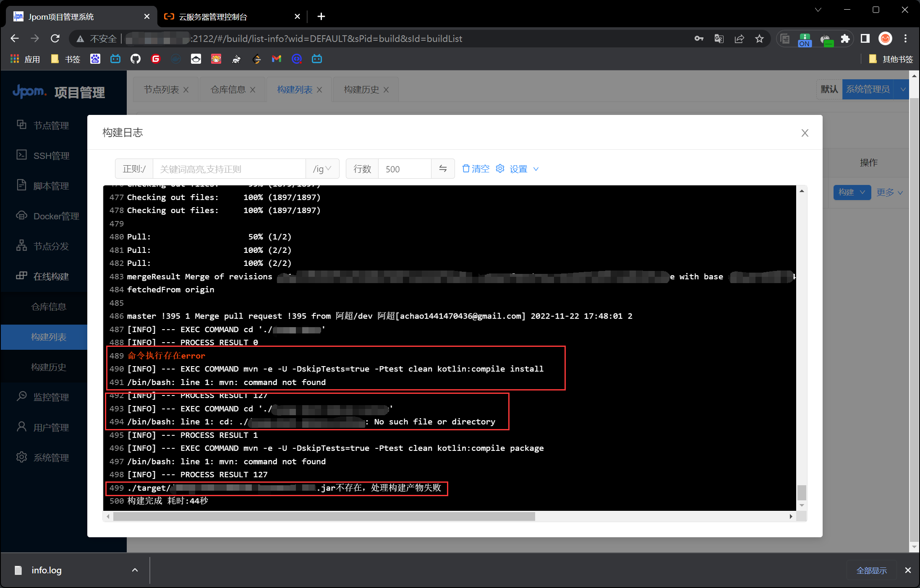
Task: Expand the /ig regex flags dropdown
Action: tap(322, 169)
